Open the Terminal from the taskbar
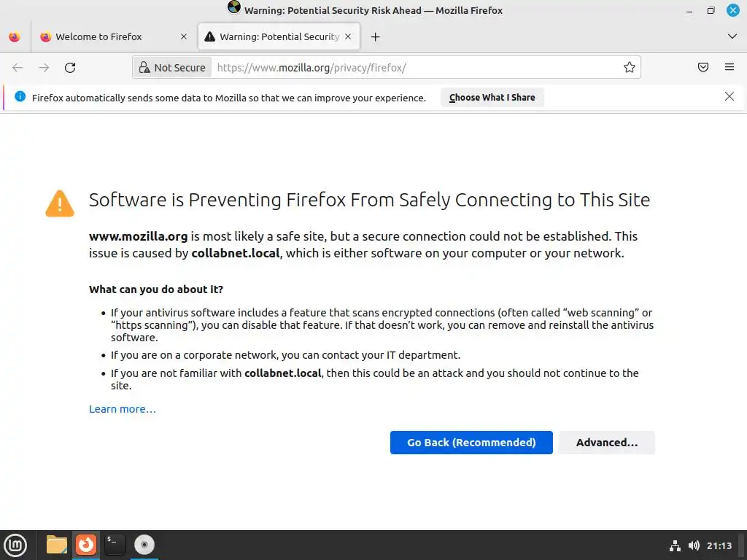This screenshot has height=560, width=747. (x=115, y=545)
